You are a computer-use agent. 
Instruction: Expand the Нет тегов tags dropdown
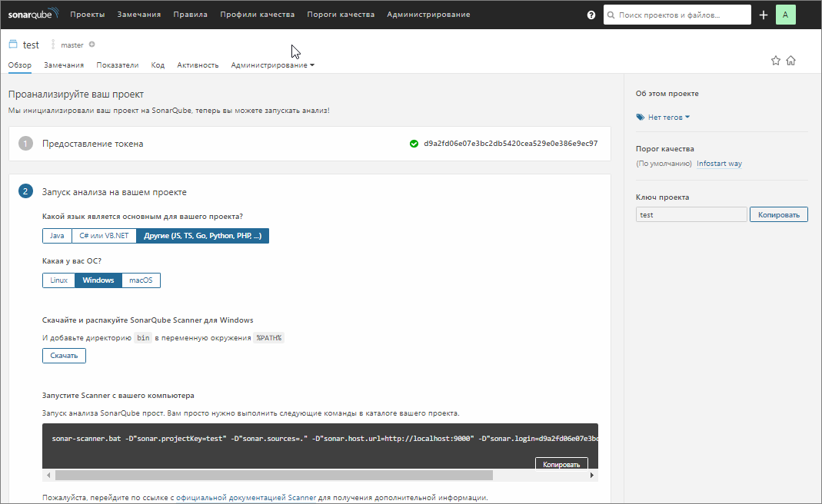pyautogui.click(x=664, y=118)
